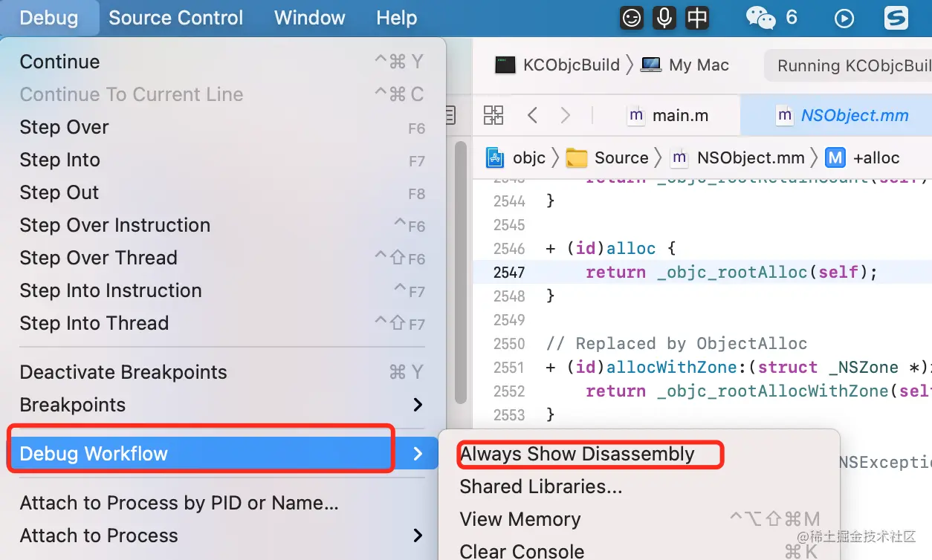The width and height of the screenshot is (932, 560).
Task: Open the Source Control menu
Action: [x=176, y=18]
